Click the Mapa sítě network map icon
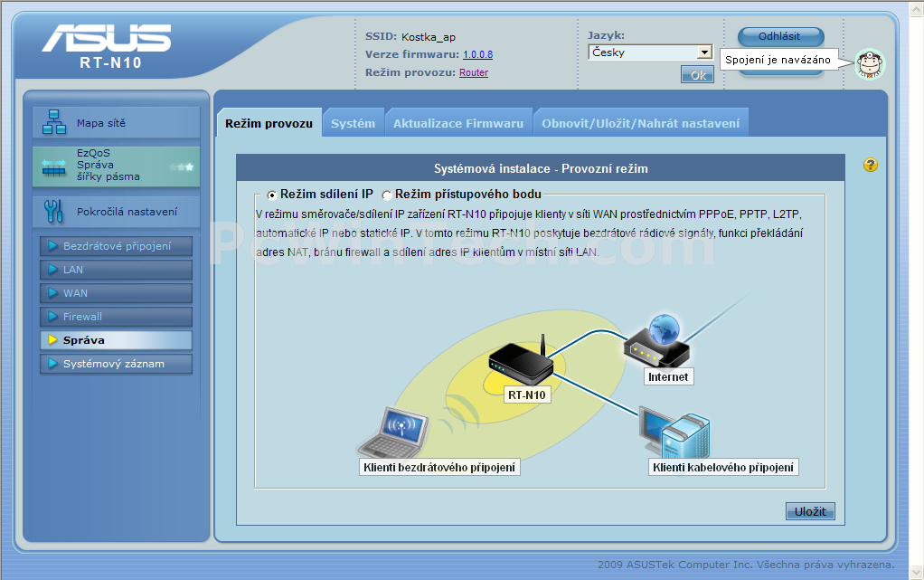The height and width of the screenshot is (580, 924). 53,122
